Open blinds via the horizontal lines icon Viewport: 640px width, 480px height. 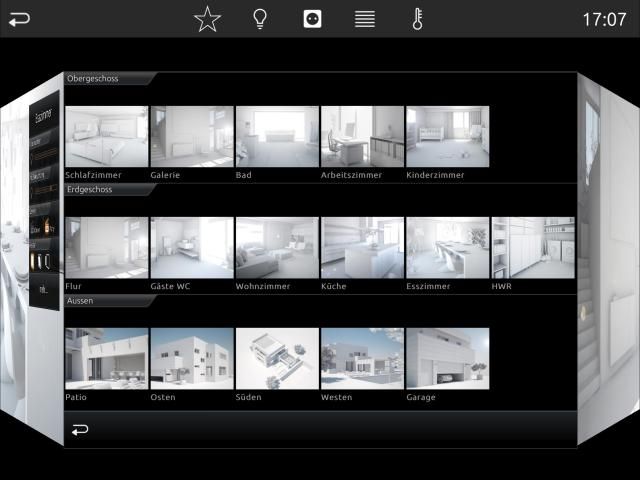pos(365,19)
